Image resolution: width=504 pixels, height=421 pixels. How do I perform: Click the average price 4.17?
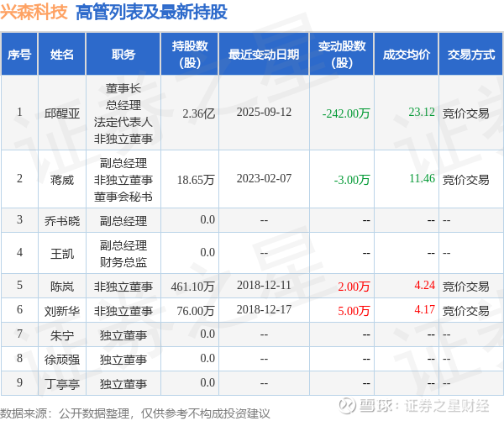424,309
